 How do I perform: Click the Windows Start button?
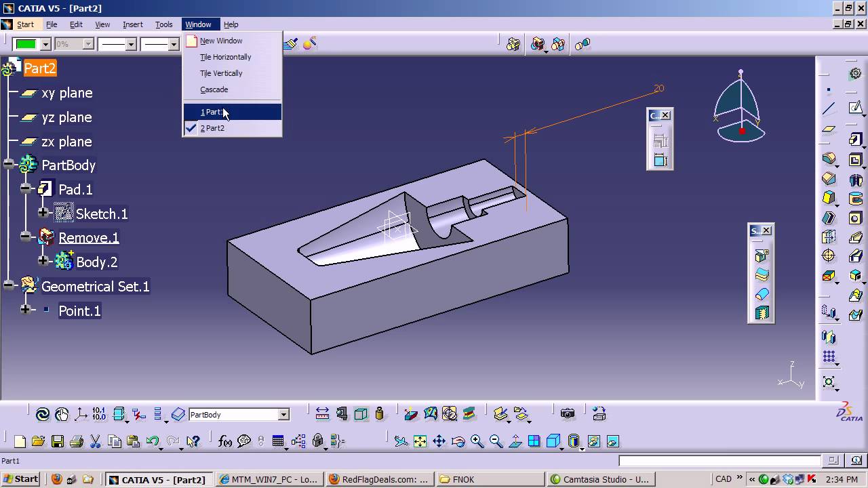(20, 479)
